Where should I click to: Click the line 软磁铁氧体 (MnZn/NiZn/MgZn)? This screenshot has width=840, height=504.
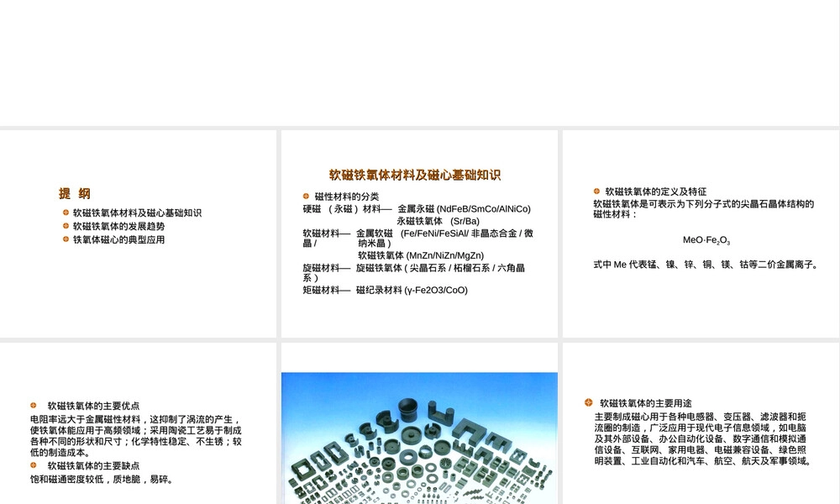(x=421, y=255)
